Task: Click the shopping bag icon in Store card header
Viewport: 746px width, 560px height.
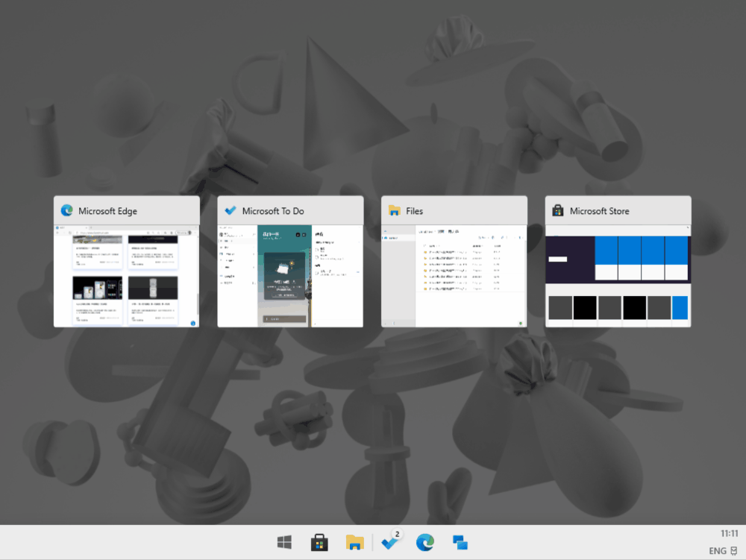Action: point(558,211)
